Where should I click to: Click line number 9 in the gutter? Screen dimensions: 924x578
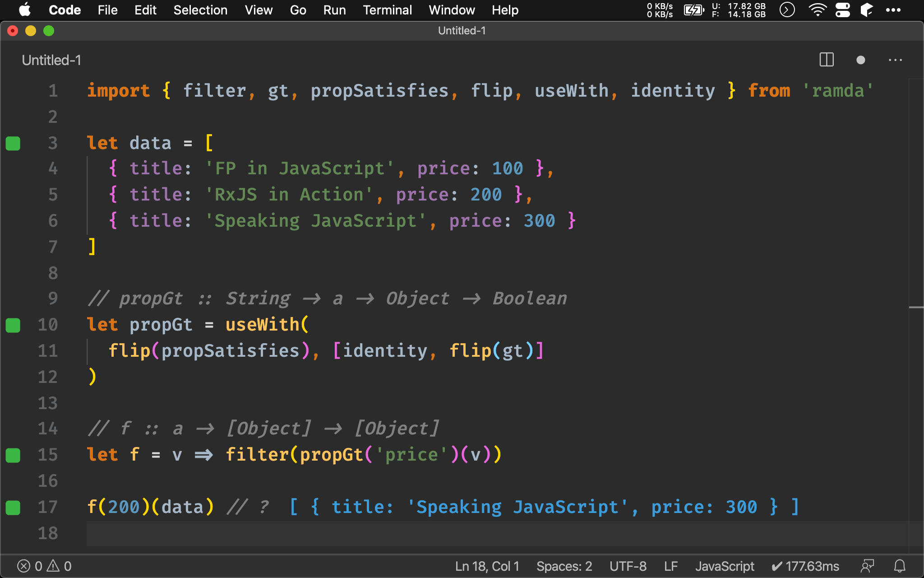53,298
